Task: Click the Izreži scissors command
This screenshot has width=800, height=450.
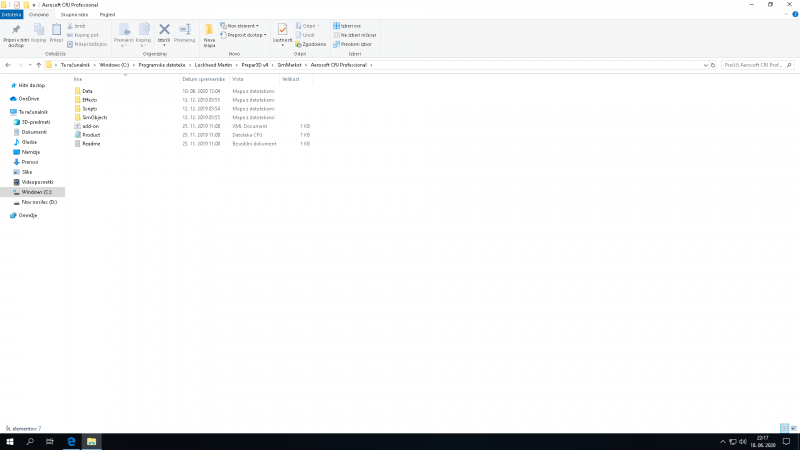Action: point(77,26)
